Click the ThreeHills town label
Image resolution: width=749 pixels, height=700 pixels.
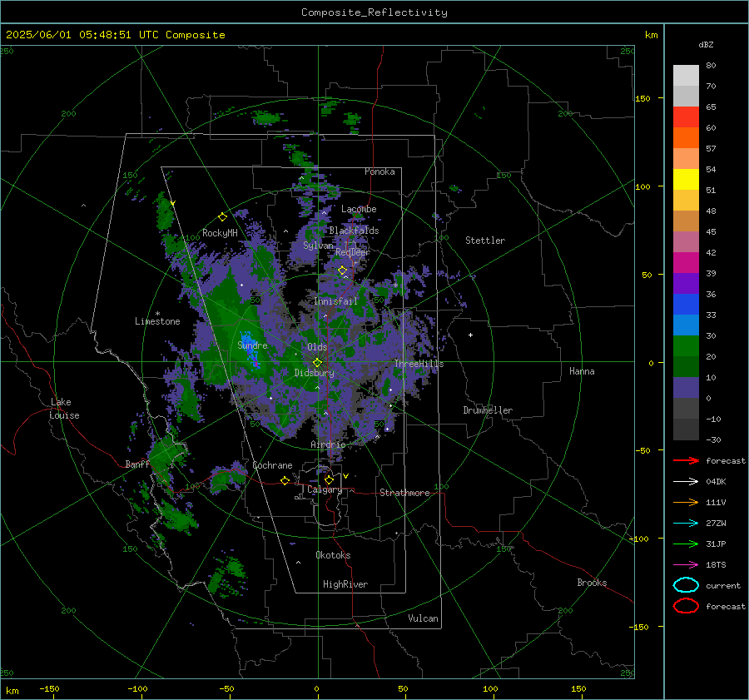click(419, 364)
